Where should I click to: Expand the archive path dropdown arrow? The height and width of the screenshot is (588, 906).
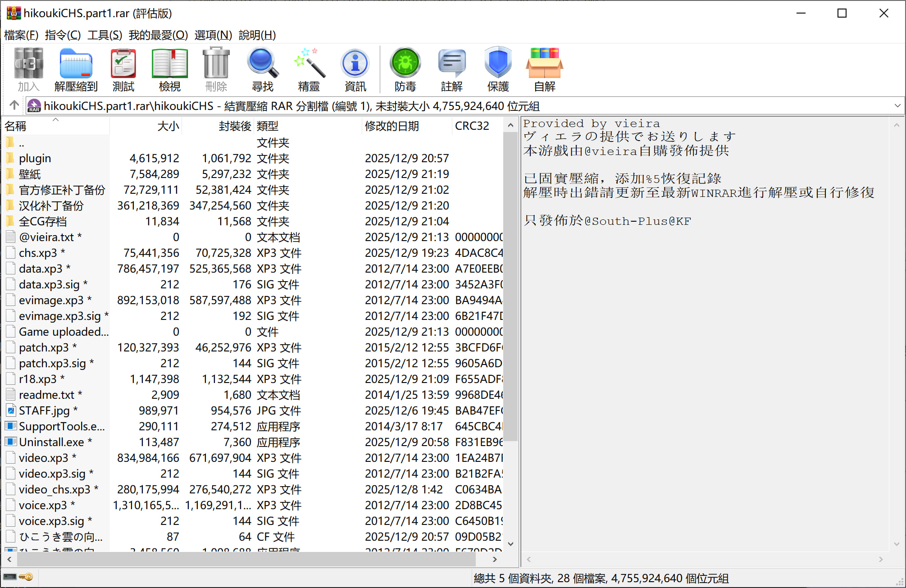[897, 106]
